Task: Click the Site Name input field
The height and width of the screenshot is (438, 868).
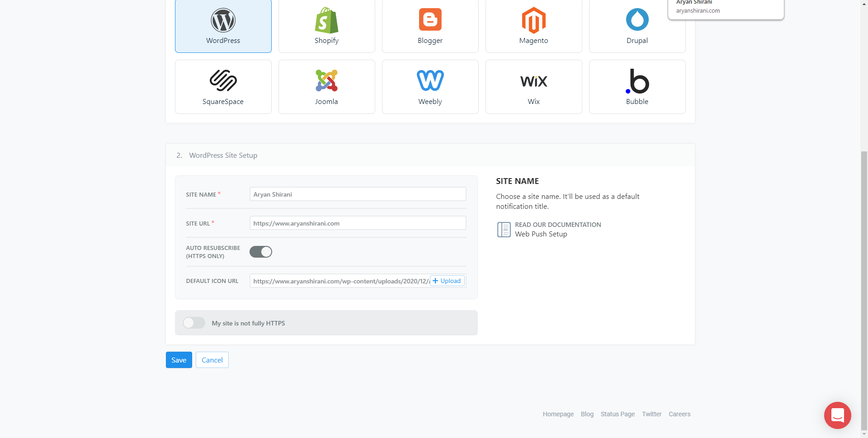Action: [x=358, y=194]
